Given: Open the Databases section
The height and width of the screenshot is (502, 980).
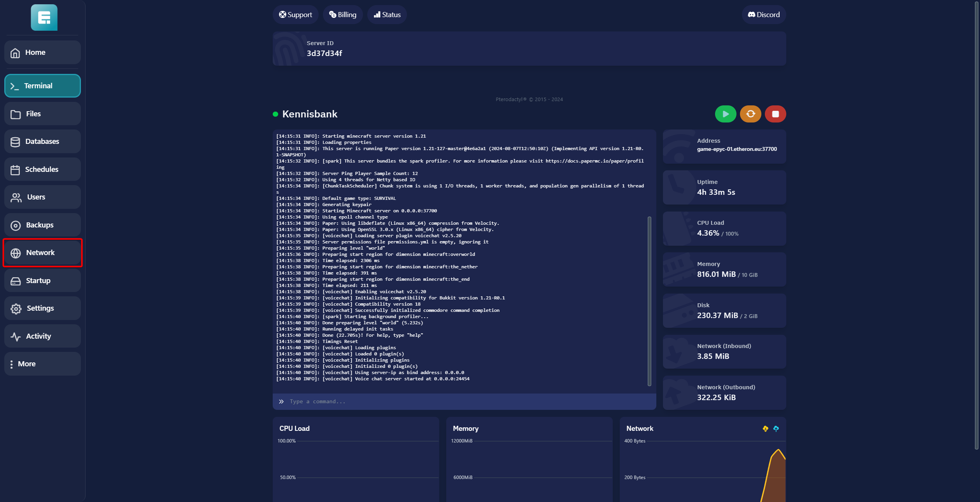Looking at the screenshot, I should click(42, 141).
